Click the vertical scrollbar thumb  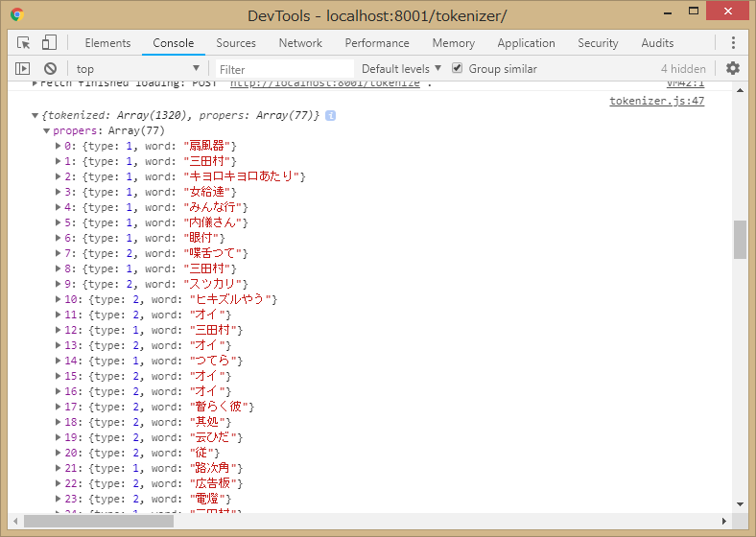(x=740, y=240)
